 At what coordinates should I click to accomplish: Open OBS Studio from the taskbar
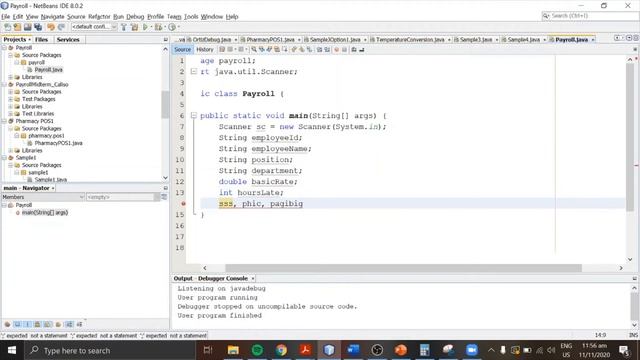tap(377, 350)
